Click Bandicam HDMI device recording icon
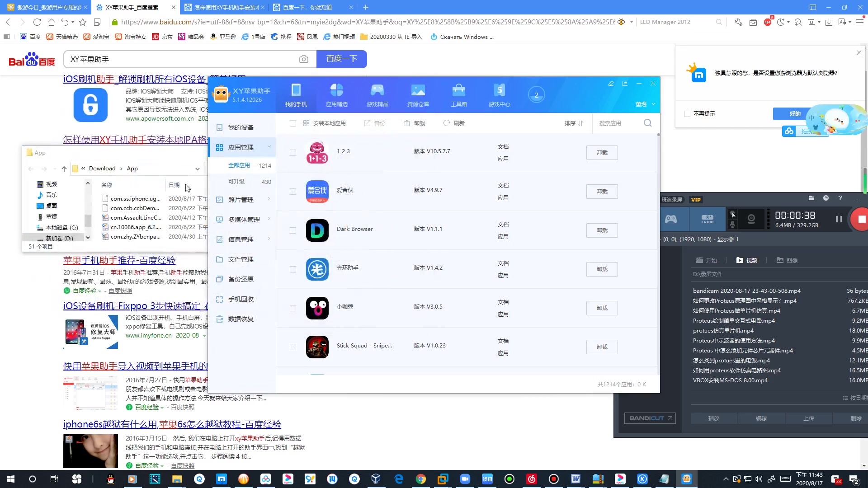The width and height of the screenshot is (868, 488). click(707, 219)
